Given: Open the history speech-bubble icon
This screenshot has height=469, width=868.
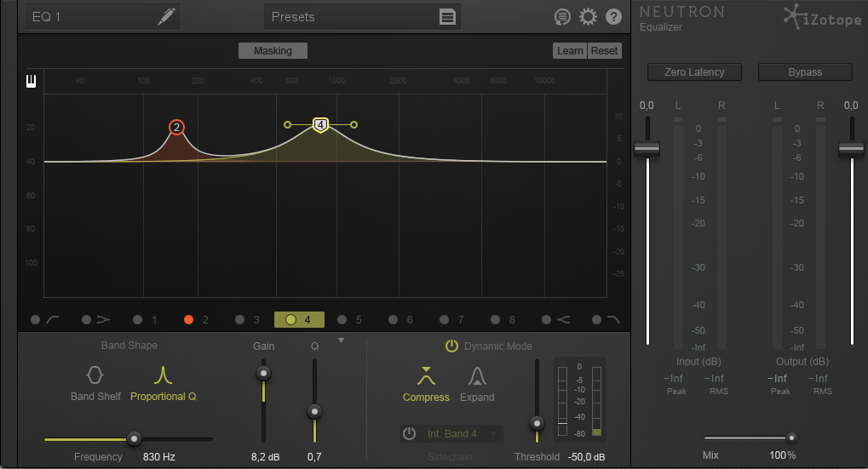Looking at the screenshot, I should tap(562, 17).
